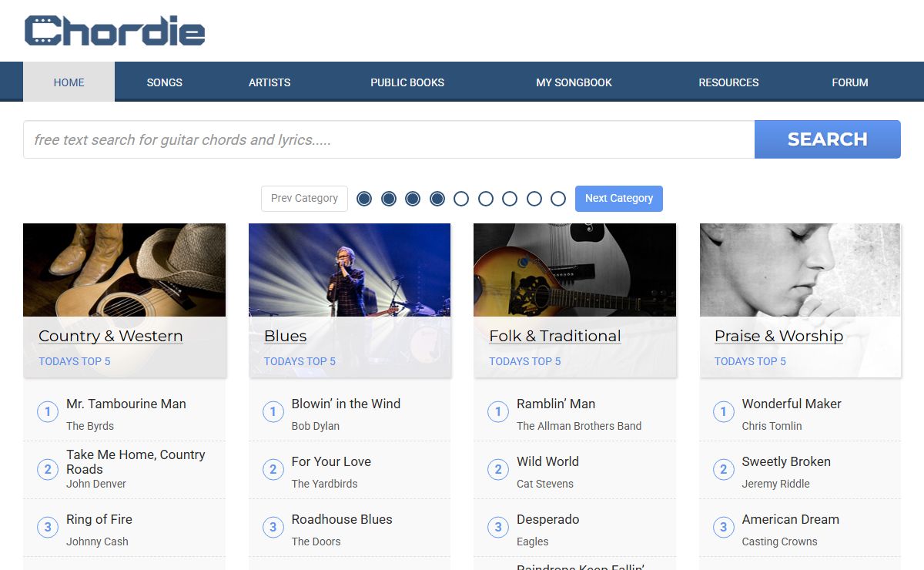Open the Country & Western cowboy hat image
Image resolution: width=924 pixels, height=570 pixels.
click(125, 270)
